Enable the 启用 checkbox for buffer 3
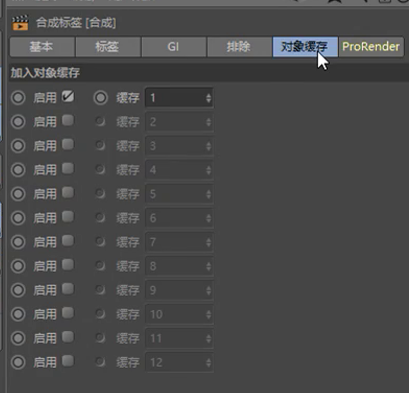This screenshot has height=393, width=409. (68, 145)
